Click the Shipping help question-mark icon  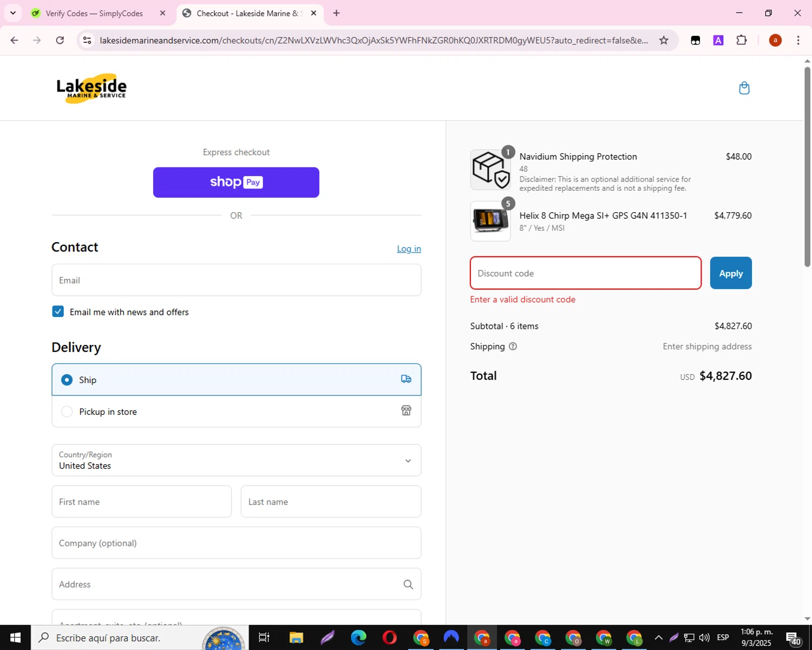(x=513, y=347)
